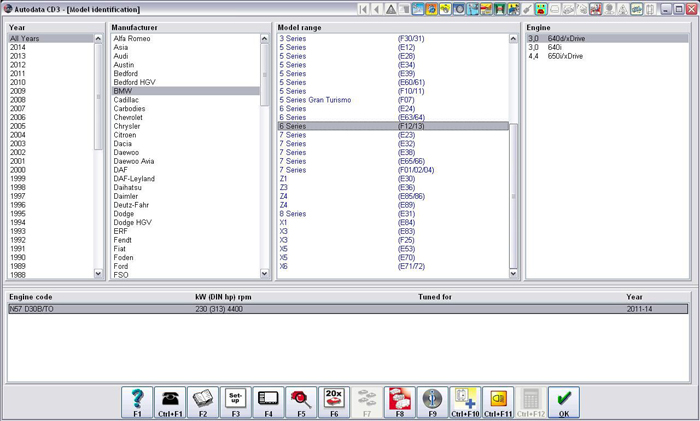Click the orange Ctrl+F11 icon
Screen dimensions: 700x421
[x=498, y=402]
